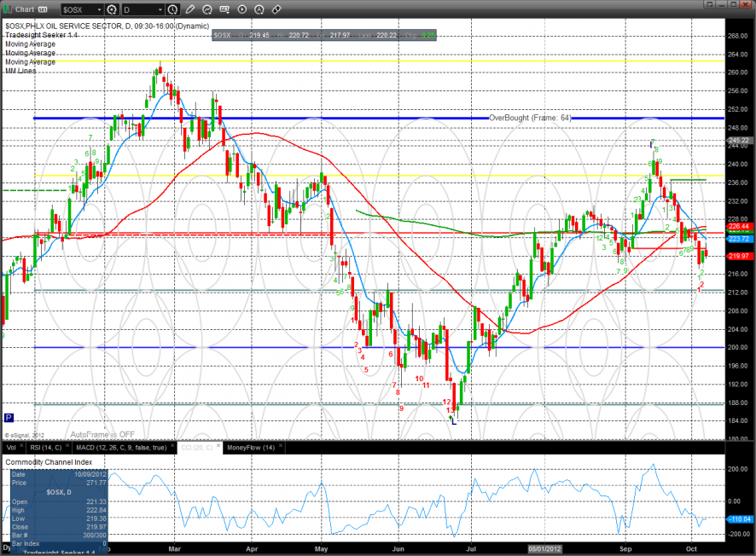Close the MoneyFlow (14) tab
This screenshot has height=556, width=756.
tap(280, 446)
